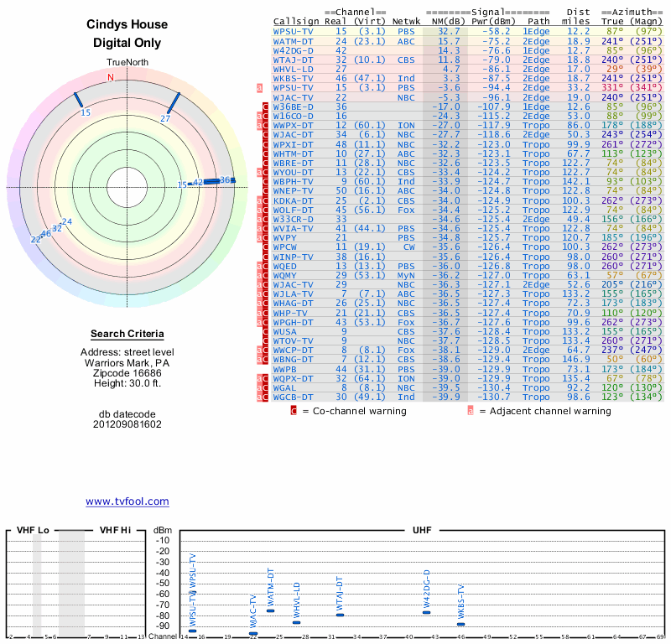671x644 pixels.
Task: Select the WHVL-LD callsign
Action: point(293,70)
